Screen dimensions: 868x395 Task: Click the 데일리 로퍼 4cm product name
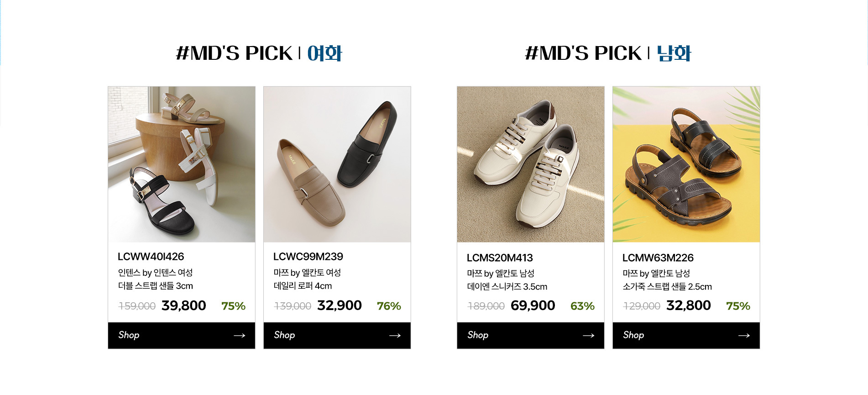coord(303,286)
